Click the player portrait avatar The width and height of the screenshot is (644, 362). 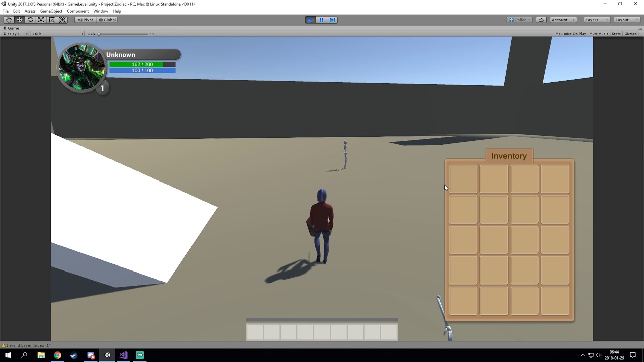82,68
